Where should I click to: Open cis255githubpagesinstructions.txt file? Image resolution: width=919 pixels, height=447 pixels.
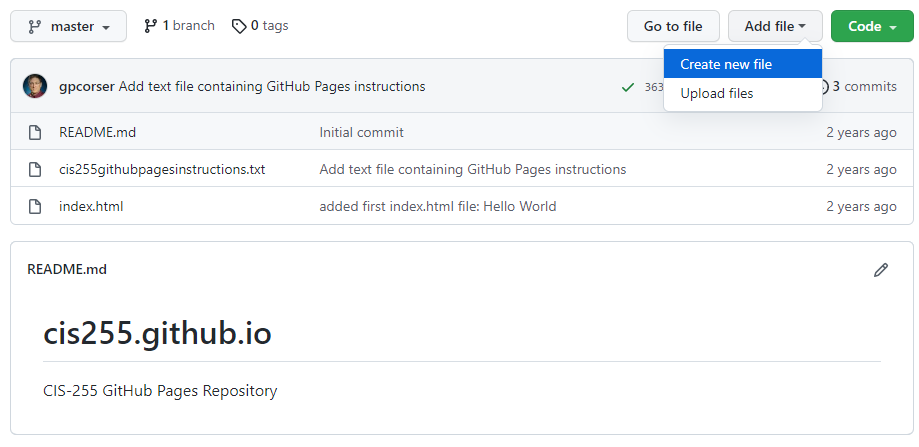coord(162,170)
